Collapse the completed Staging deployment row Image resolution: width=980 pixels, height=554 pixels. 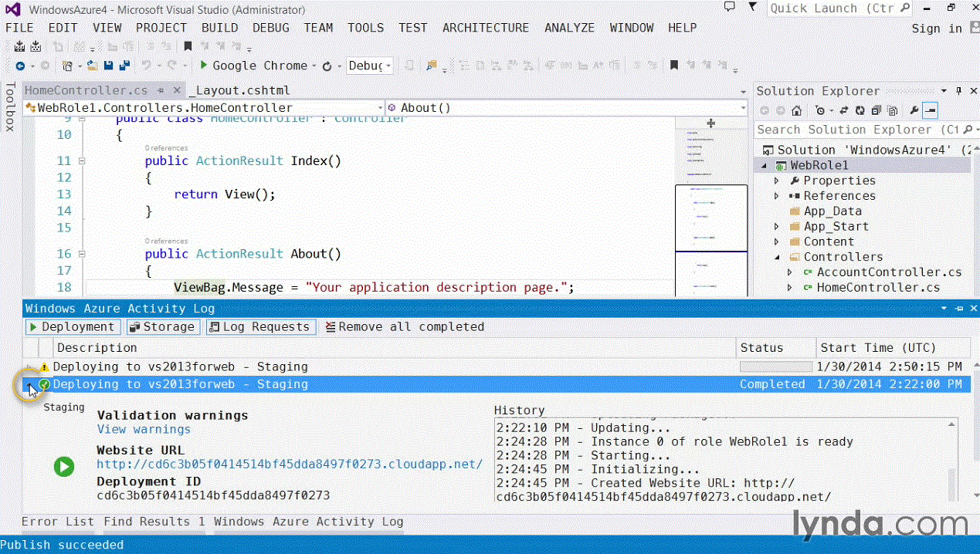tap(29, 384)
